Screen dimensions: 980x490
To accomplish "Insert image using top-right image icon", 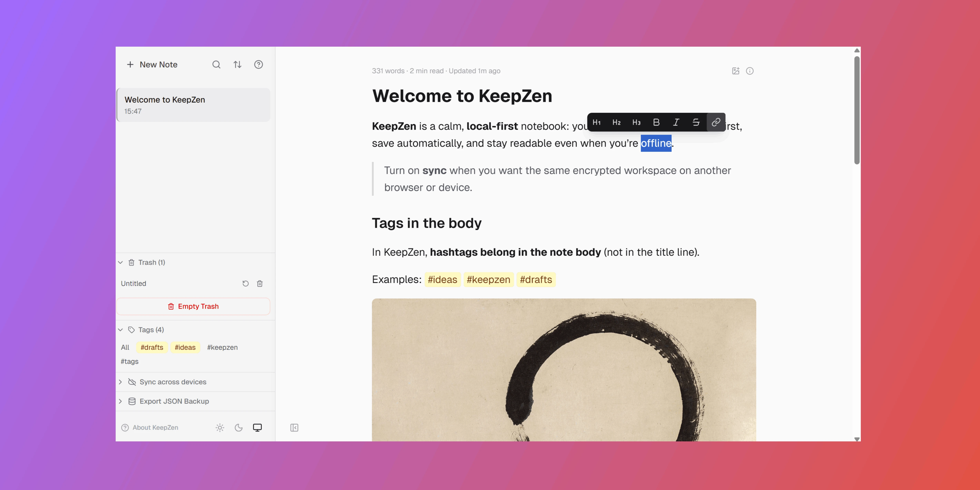I will pos(735,71).
